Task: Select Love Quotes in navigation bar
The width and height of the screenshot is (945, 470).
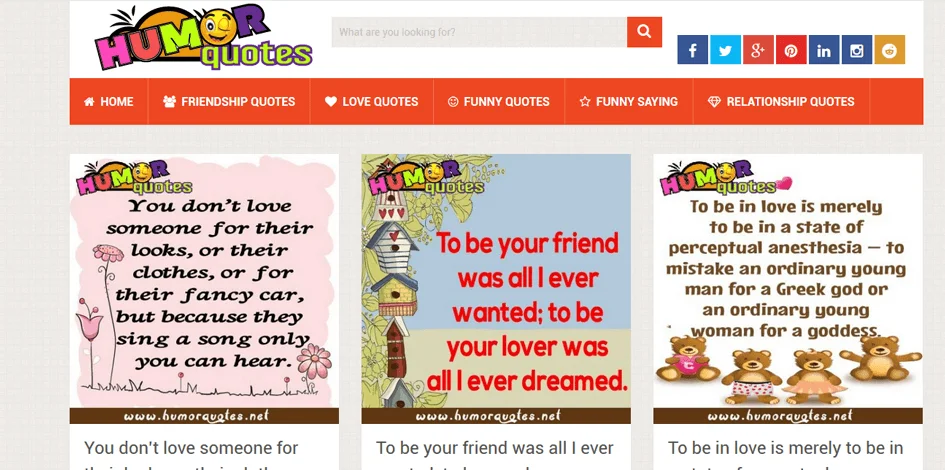Action: point(372,101)
